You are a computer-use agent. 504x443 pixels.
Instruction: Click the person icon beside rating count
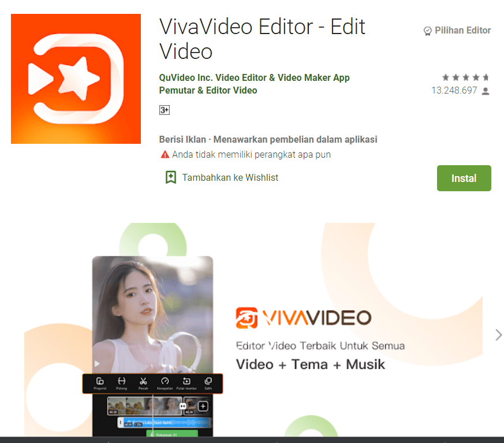coord(486,91)
